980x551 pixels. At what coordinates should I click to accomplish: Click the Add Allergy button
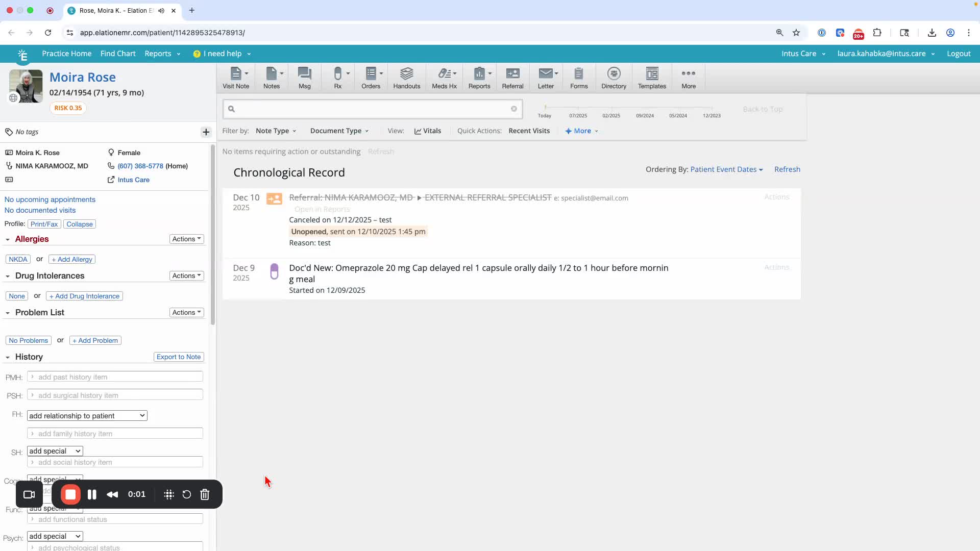tap(72, 259)
